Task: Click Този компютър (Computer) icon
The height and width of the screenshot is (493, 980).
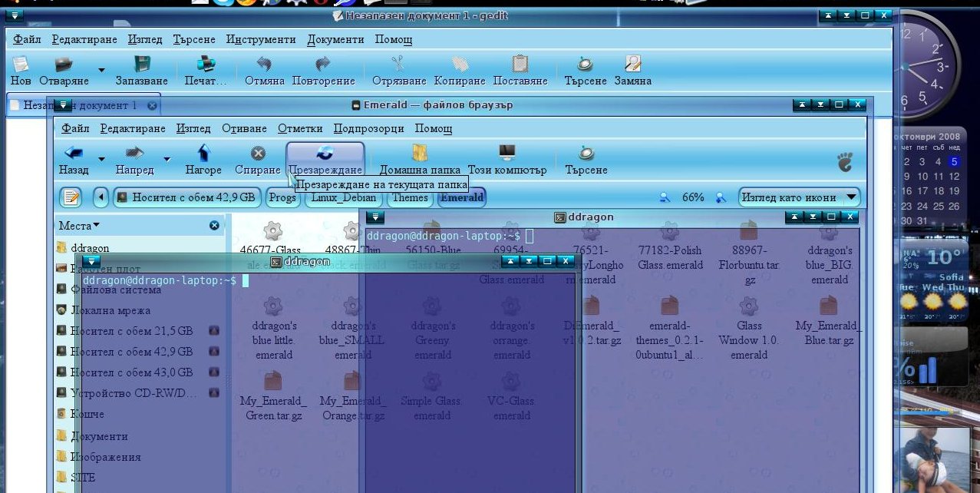Action: (x=507, y=153)
